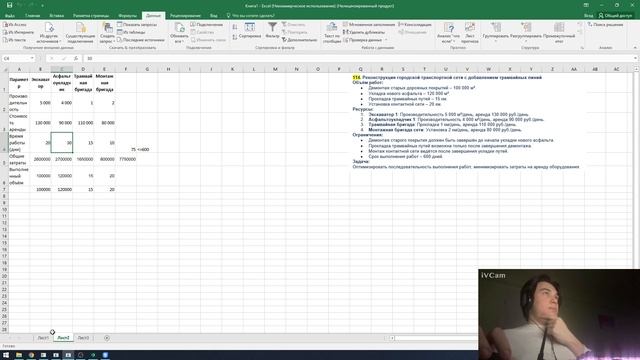
Task: Open the Обновить все dropdown
Action: [x=179, y=33]
